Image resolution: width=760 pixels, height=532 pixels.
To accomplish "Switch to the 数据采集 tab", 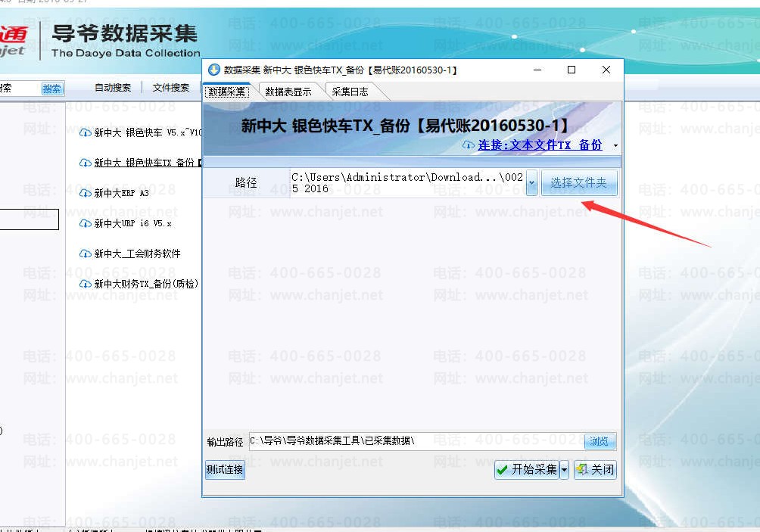I will point(227,92).
